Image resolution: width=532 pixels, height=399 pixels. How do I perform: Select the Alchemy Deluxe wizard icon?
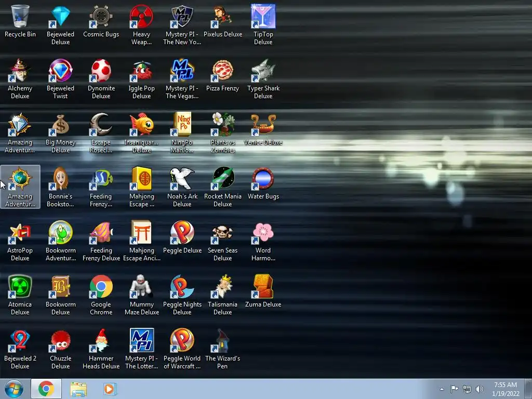(x=20, y=70)
